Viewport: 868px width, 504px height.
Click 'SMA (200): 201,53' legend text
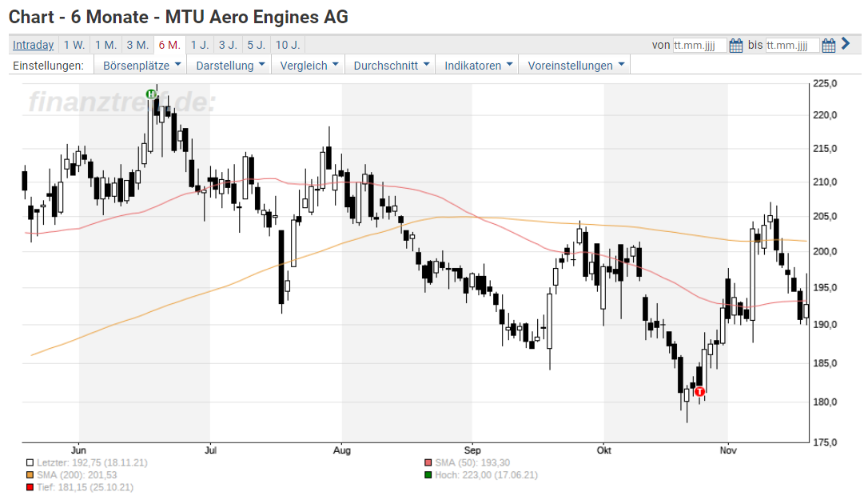[x=77, y=475]
